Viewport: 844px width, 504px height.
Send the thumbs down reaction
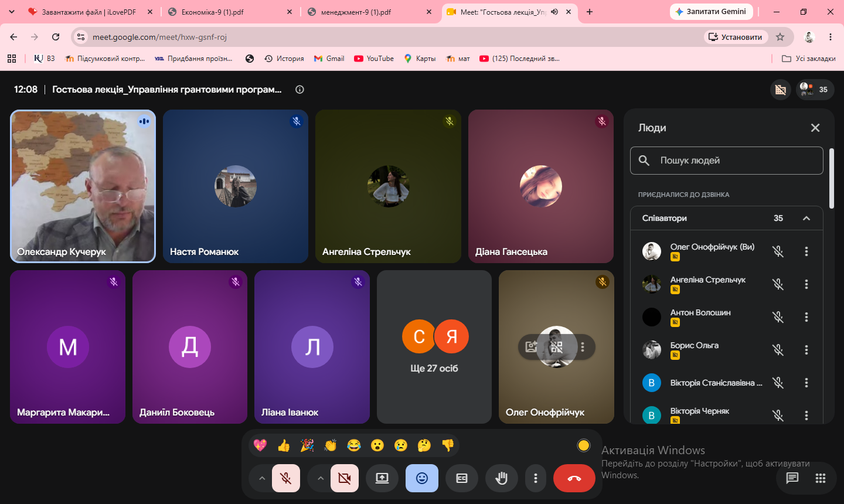click(x=448, y=445)
